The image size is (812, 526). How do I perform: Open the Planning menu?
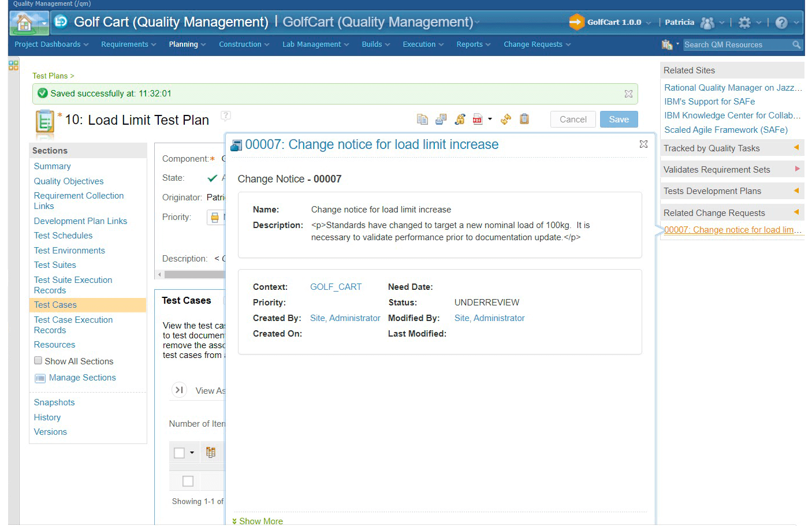tap(187, 44)
